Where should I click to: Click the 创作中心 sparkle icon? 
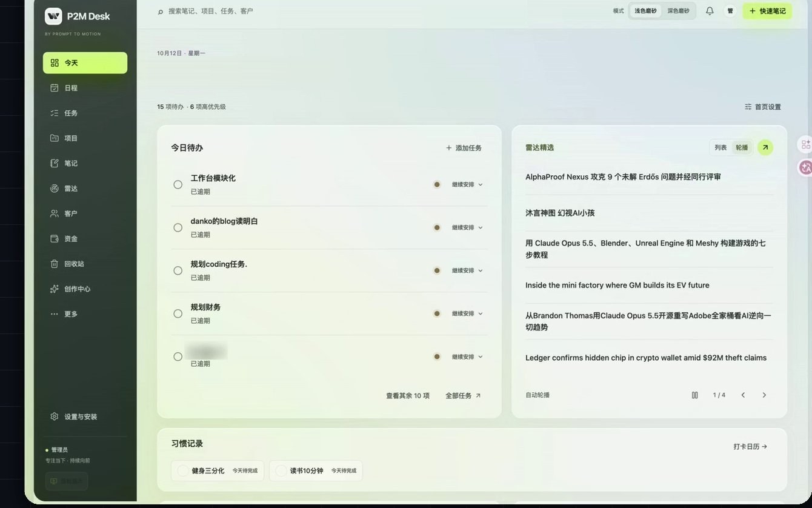(55, 289)
